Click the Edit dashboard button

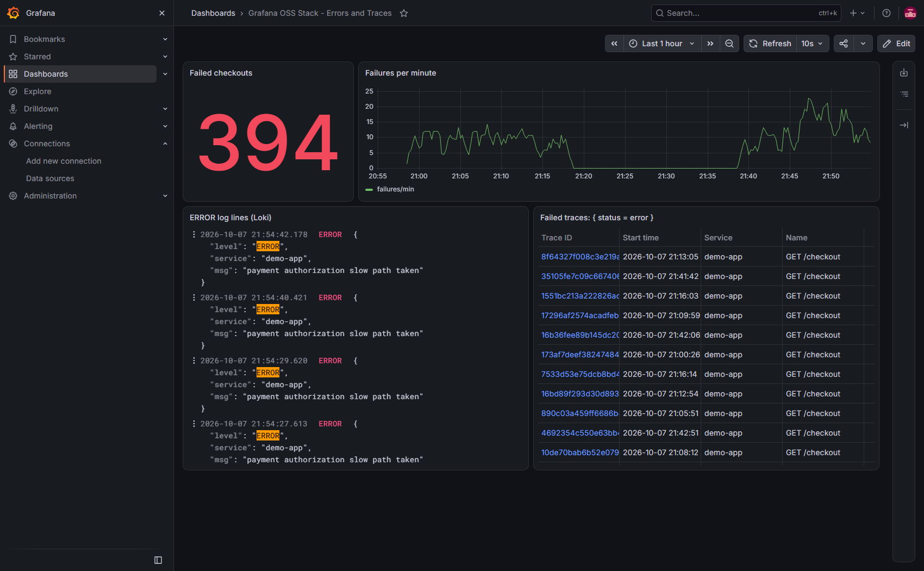pos(896,44)
